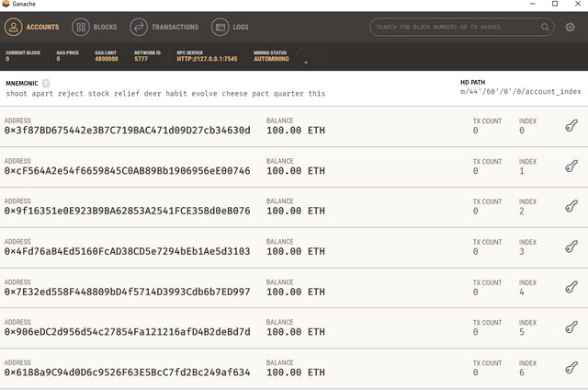Click the mnemonic help question mark
Viewport: 588px width, 390px height.
pos(46,83)
